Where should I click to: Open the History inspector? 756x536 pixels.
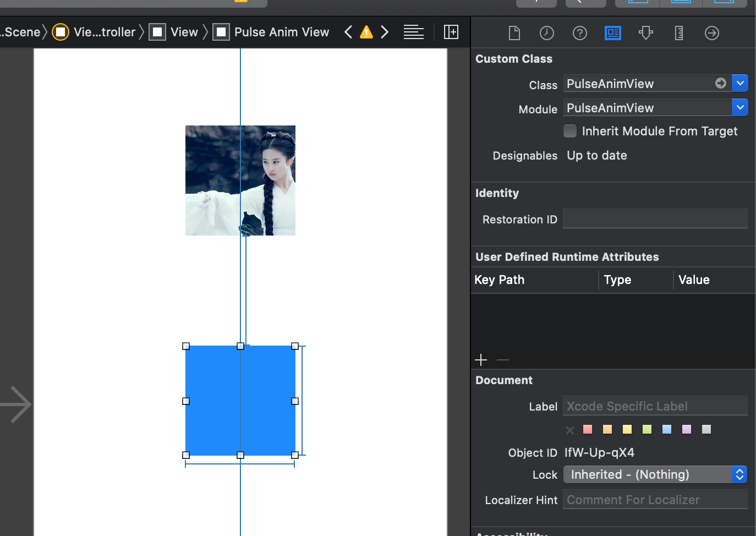pyautogui.click(x=546, y=32)
